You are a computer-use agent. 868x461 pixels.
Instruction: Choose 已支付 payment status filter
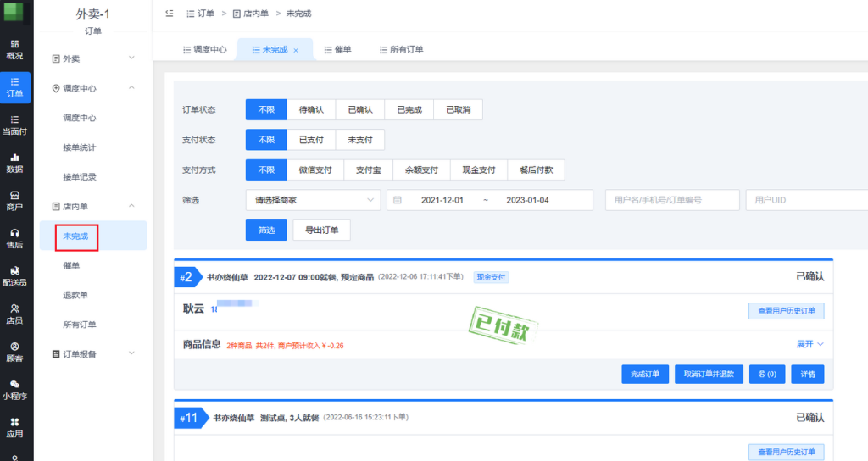click(x=311, y=140)
